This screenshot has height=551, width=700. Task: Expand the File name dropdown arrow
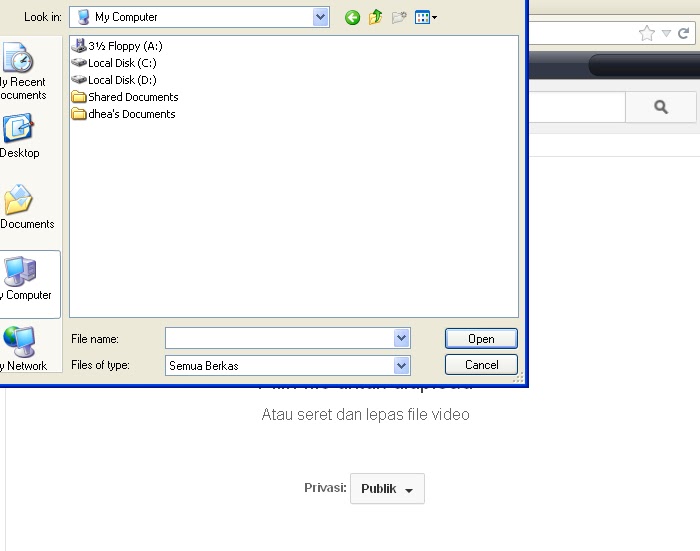402,338
